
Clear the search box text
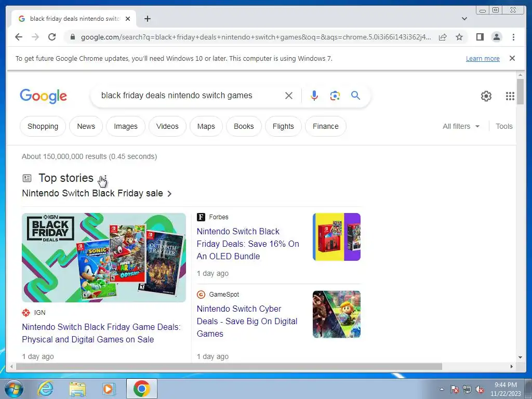289,96
